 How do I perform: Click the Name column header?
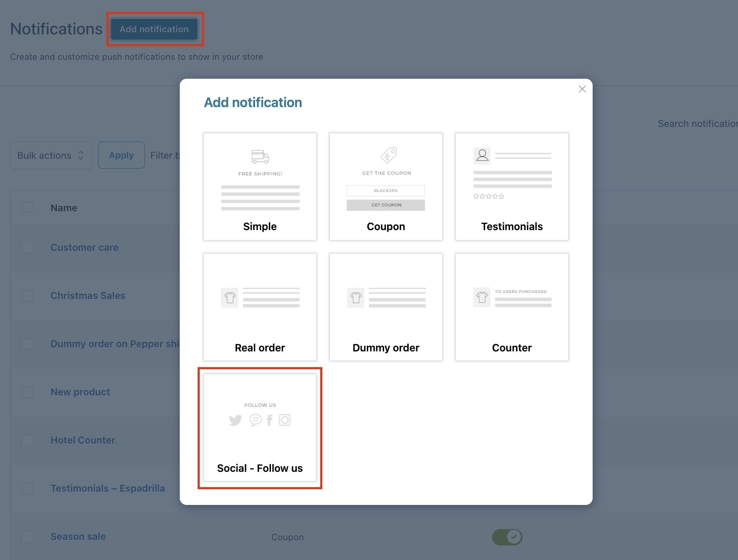[64, 208]
